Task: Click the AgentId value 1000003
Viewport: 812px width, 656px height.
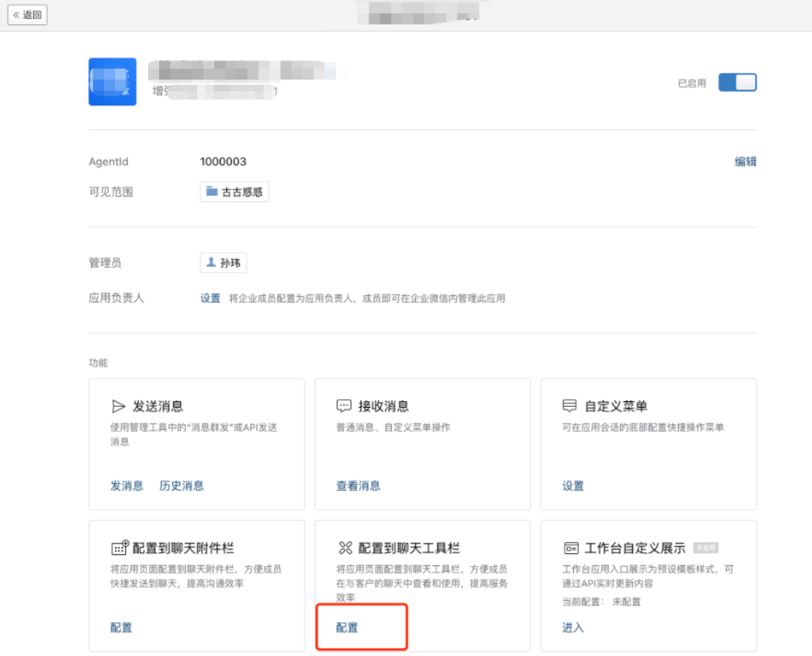Action: [223, 162]
